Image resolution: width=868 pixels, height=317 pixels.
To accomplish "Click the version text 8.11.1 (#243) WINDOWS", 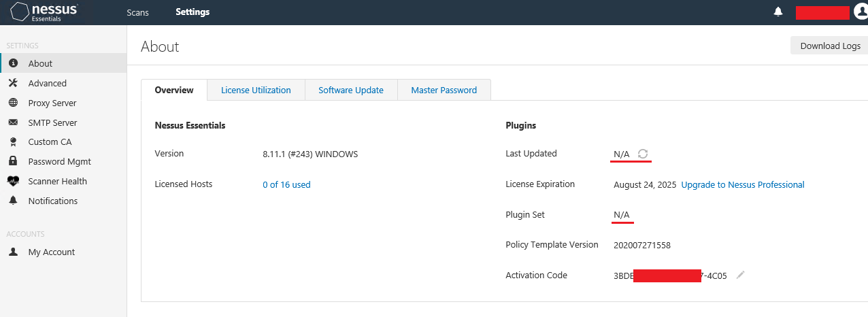I will click(310, 154).
